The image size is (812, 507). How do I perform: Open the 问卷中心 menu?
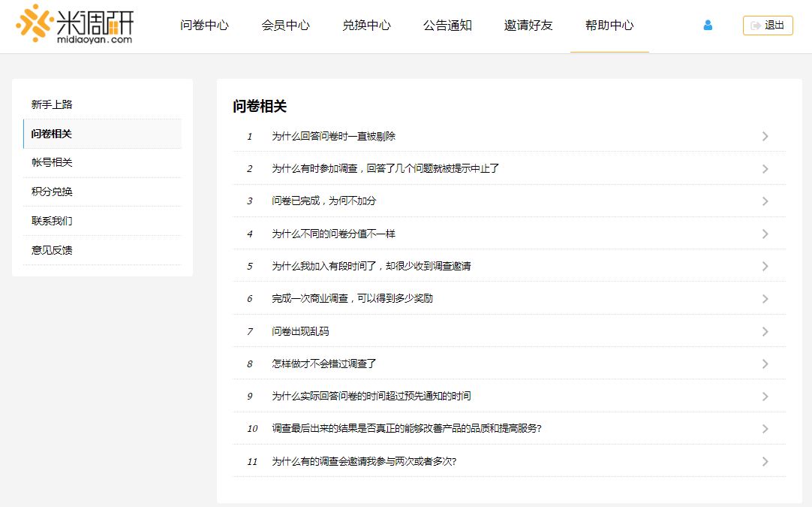[x=204, y=26]
